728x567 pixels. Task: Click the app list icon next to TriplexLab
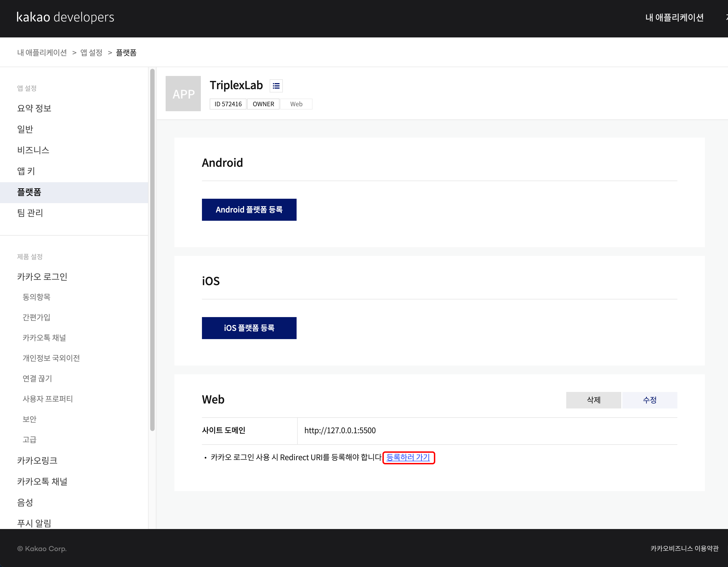click(x=276, y=86)
